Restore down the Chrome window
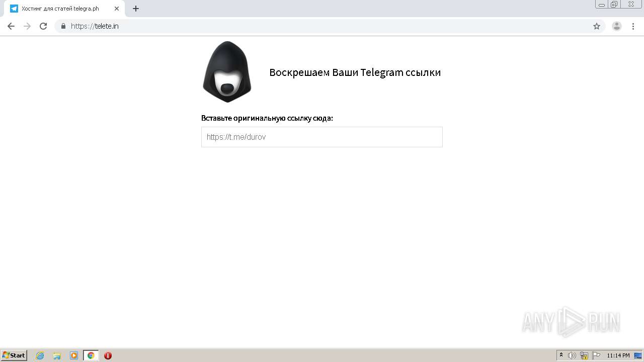The height and width of the screenshot is (362, 644). click(x=614, y=4)
